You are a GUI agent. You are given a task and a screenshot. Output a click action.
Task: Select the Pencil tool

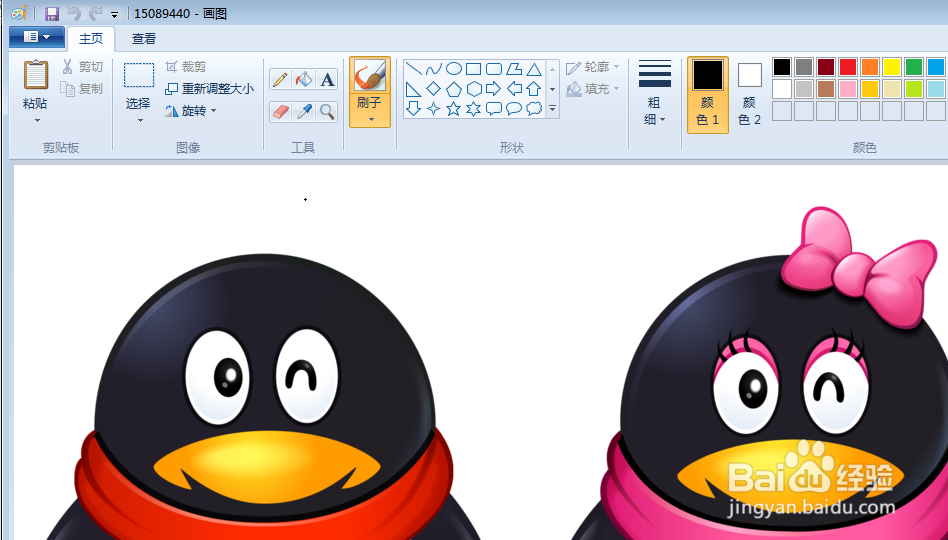pyautogui.click(x=280, y=79)
